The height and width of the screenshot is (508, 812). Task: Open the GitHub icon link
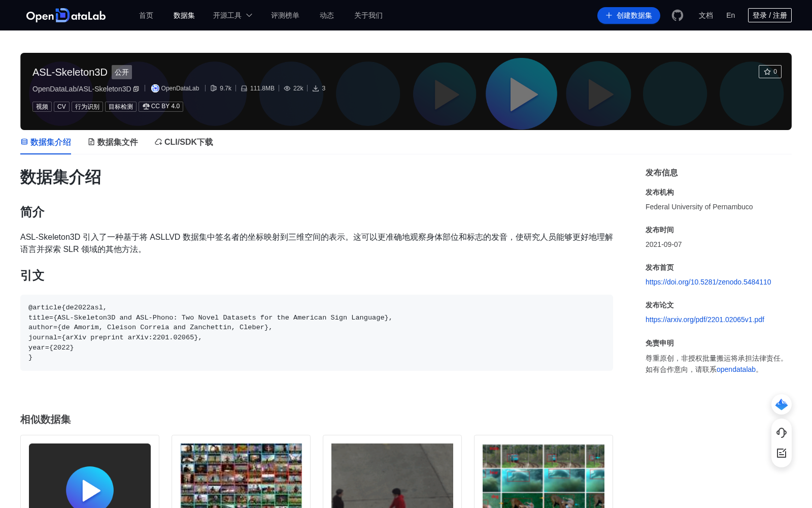point(678,15)
